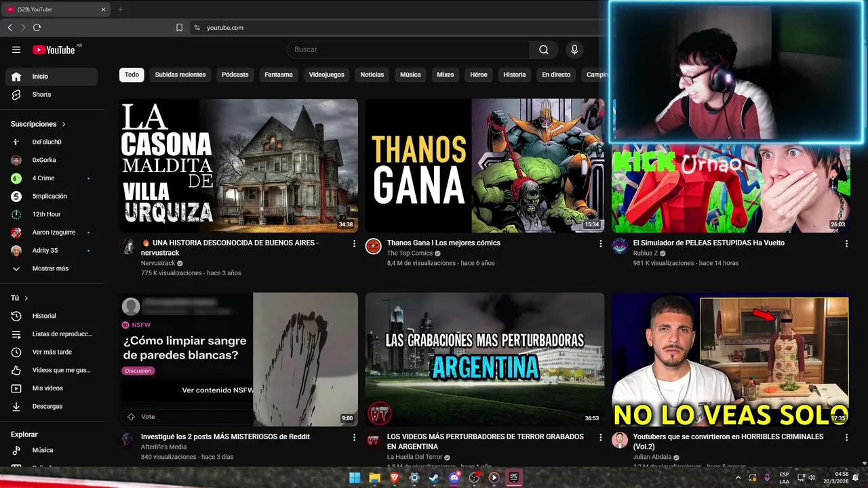
Task: Bookmark this page in the address bar
Action: pyautogui.click(x=179, y=28)
